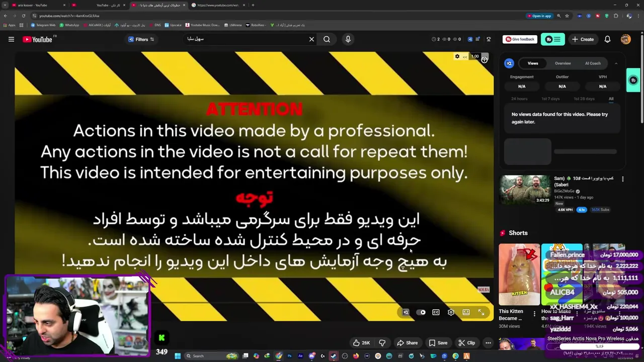Image resolution: width=644 pixels, height=362 pixels.
Task: Click vidIQ trophy icon in header
Action: tap(489, 39)
